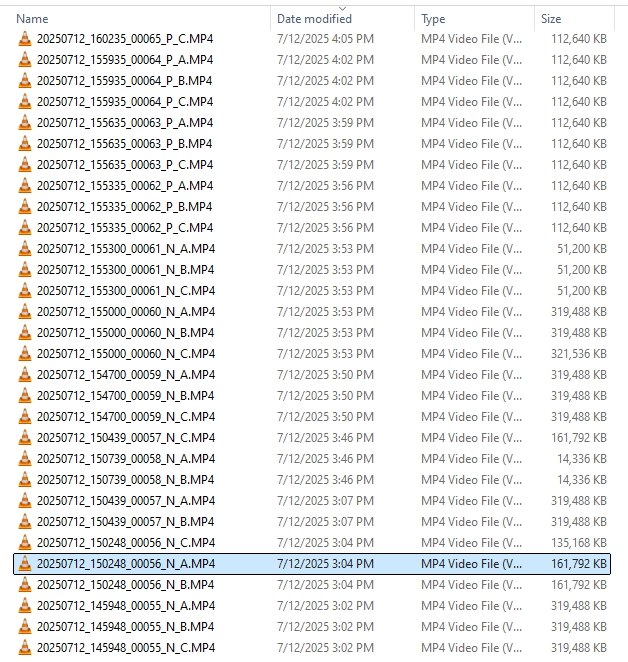
Task: Click VLC icon of 20250712_154700_00059_N_B.MP4
Action: coord(25,396)
